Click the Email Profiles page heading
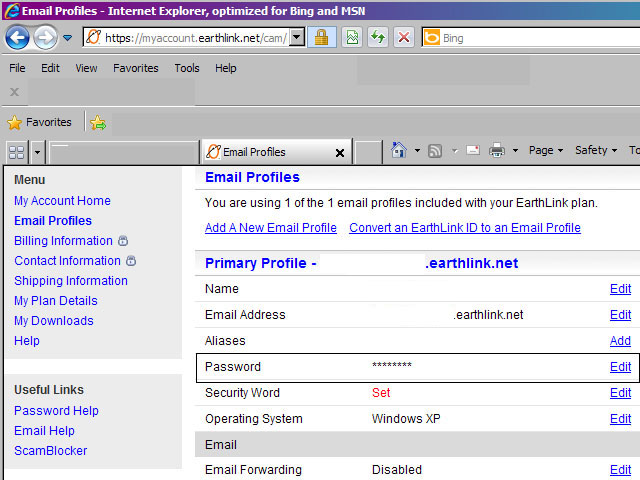 252,177
